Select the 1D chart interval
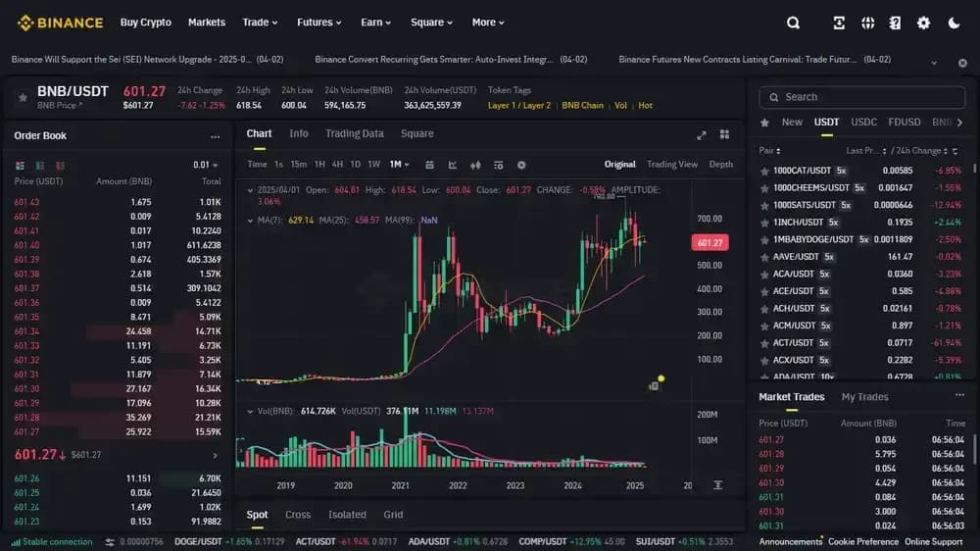The height and width of the screenshot is (551, 980). 355,165
